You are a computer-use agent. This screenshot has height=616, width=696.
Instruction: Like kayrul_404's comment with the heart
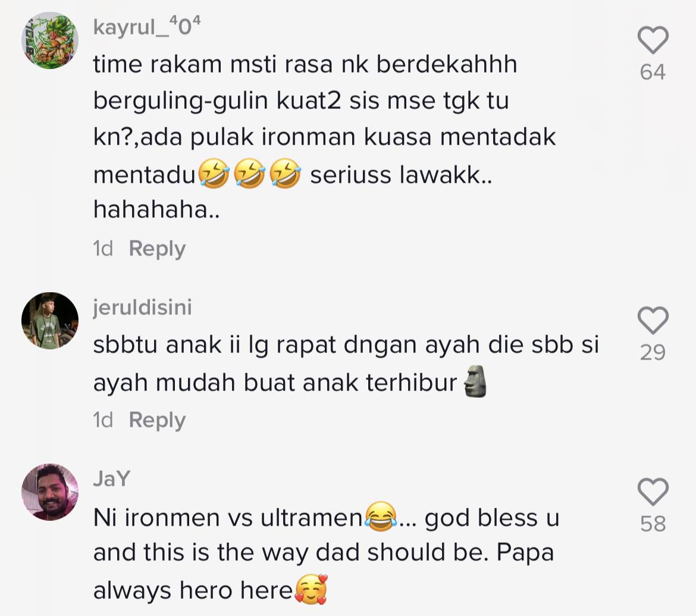pyautogui.click(x=653, y=40)
